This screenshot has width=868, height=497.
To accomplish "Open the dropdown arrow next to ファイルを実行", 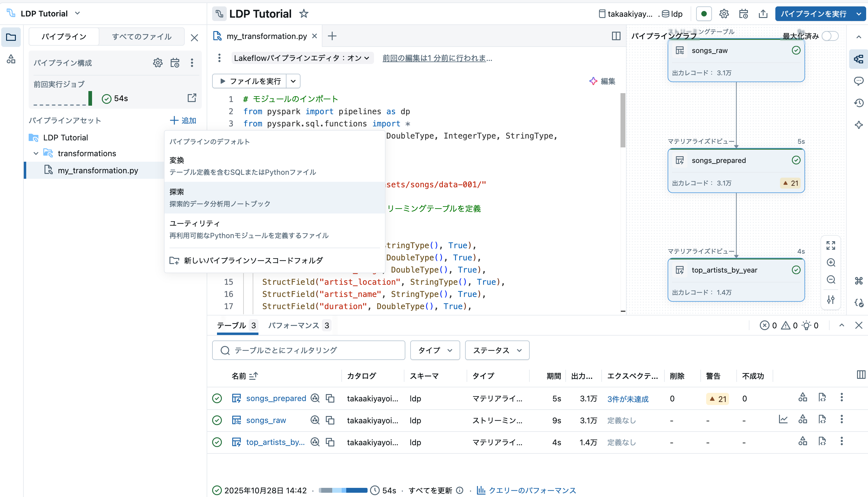I will pos(293,81).
